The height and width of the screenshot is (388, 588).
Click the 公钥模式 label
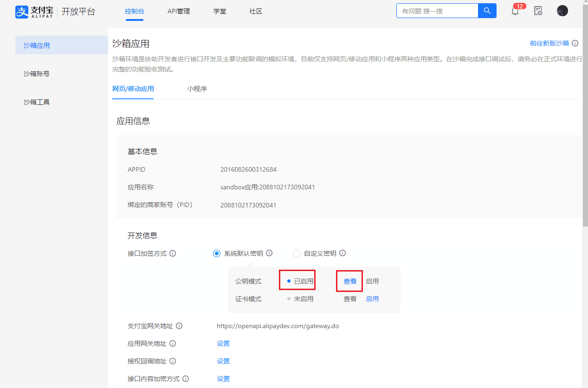point(248,281)
